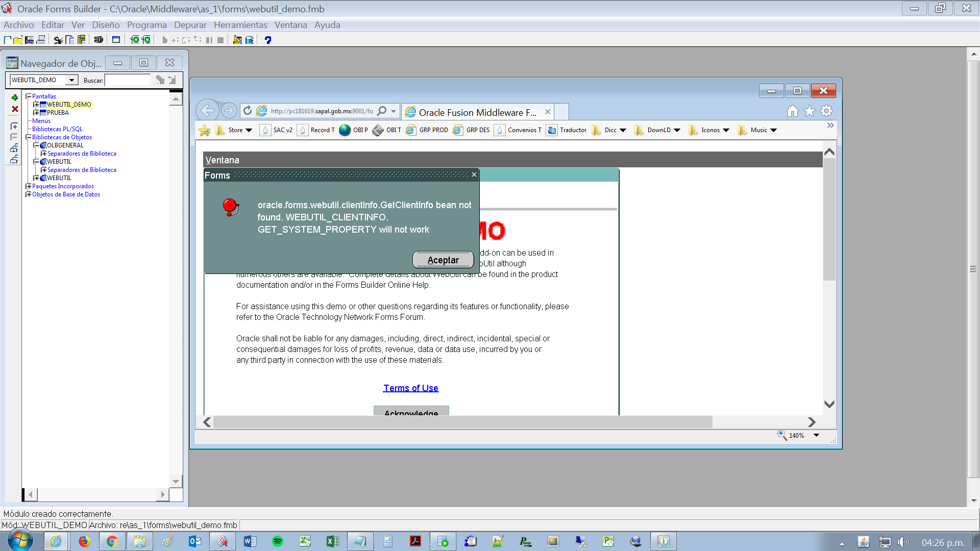Open the Herramientas menu
Screen dimensions: 980x551
click(240, 25)
